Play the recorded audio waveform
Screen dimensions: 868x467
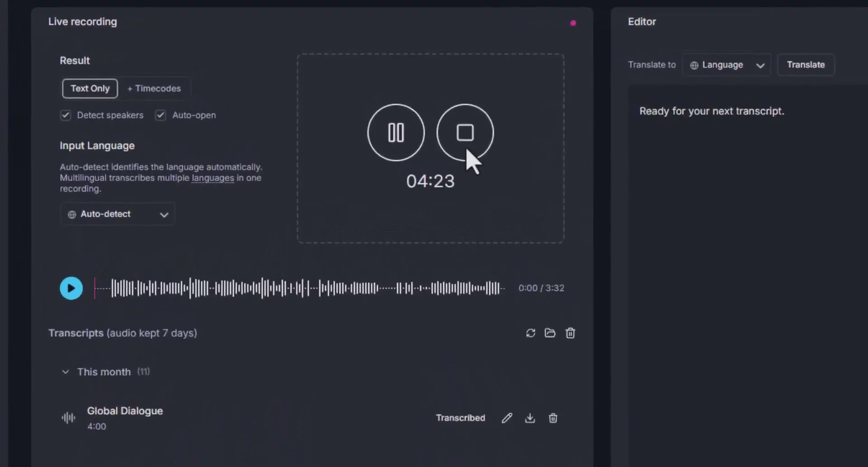coord(71,288)
